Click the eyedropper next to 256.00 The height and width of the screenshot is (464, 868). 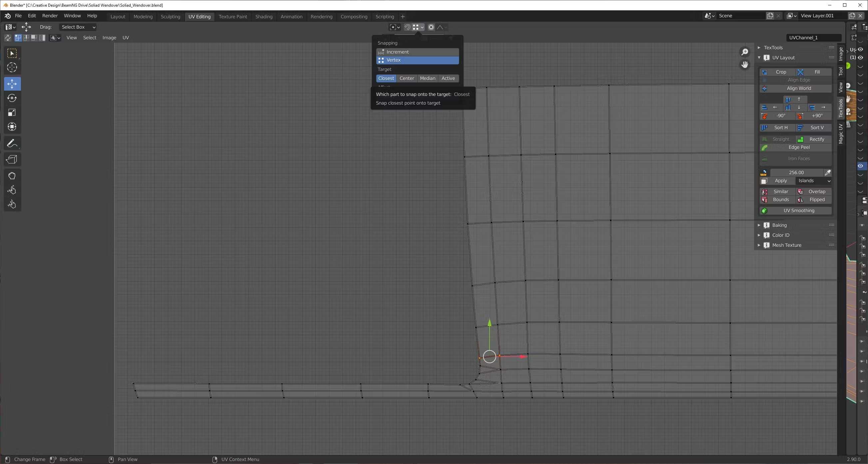tap(827, 173)
